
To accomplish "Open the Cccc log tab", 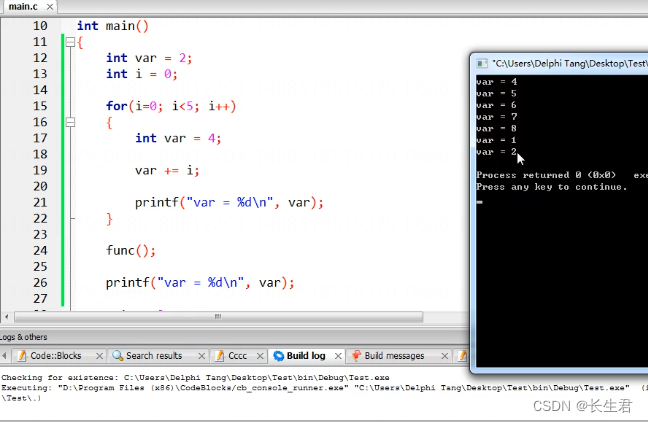I will tap(237, 356).
